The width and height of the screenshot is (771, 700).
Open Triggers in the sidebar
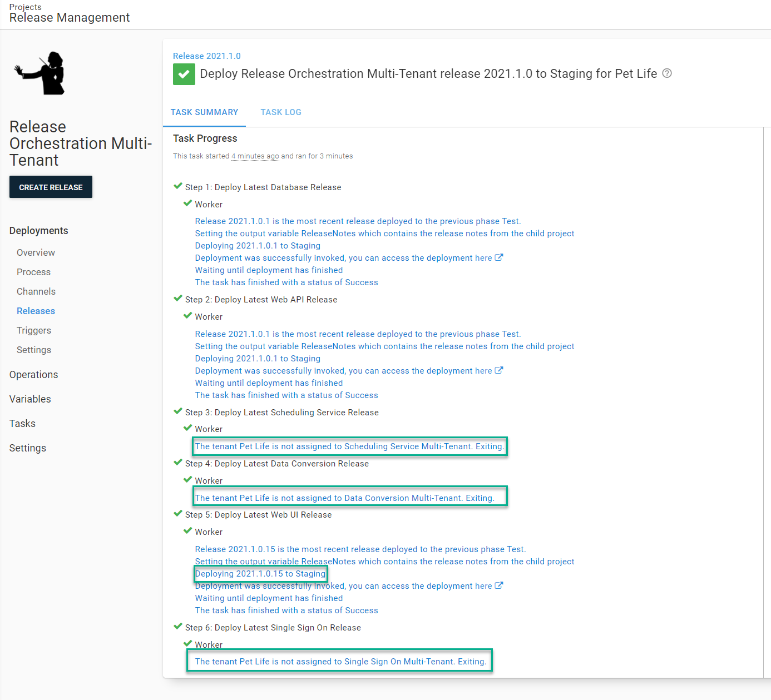coord(34,330)
